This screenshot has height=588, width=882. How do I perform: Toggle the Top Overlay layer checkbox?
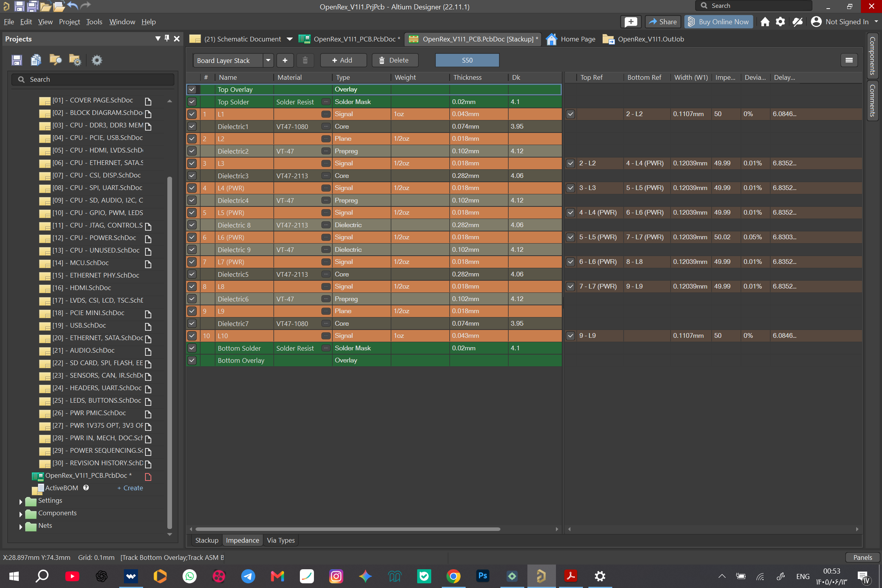tap(192, 90)
